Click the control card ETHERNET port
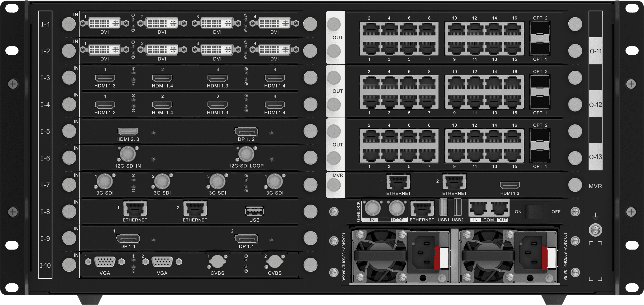 click(422, 208)
